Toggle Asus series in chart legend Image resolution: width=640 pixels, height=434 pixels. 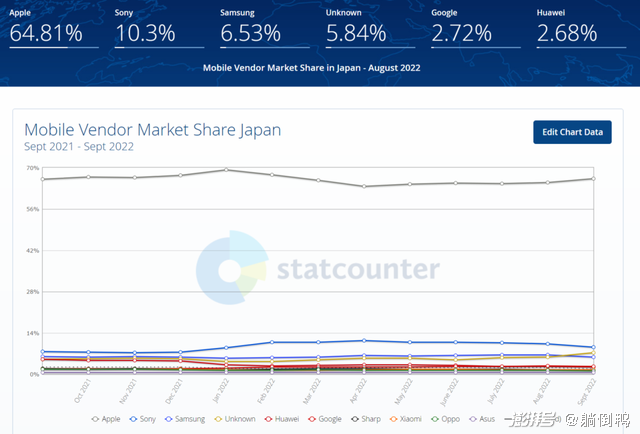(482, 419)
